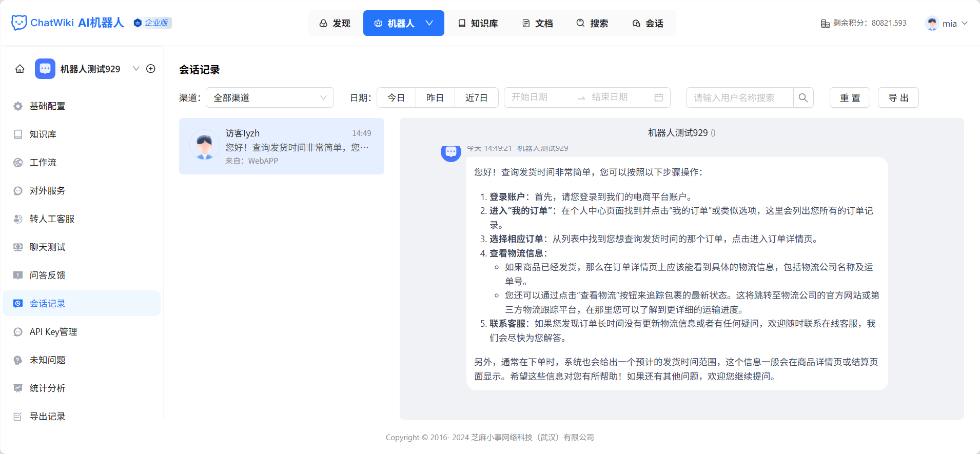The image size is (980, 454).
Task: Click the 导出 export button
Action: 898,97
